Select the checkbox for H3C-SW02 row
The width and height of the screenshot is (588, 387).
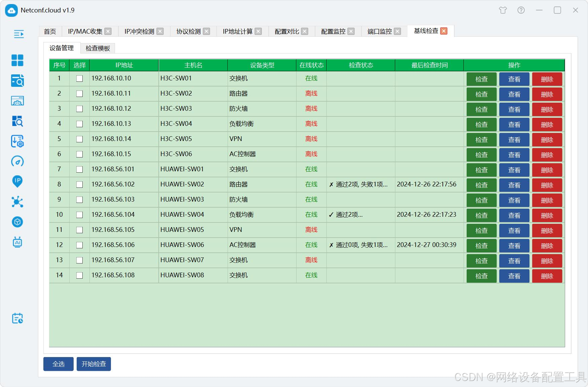(x=79, y=94)
